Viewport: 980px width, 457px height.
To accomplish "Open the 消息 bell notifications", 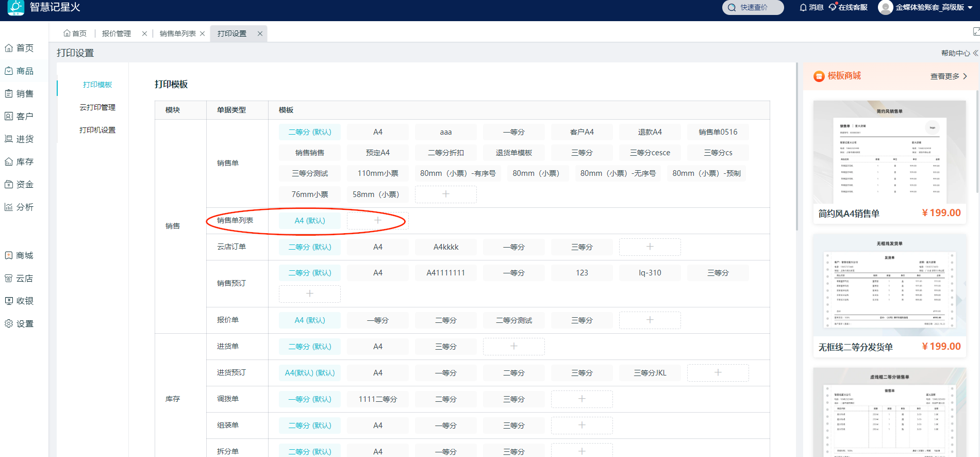I will click(x=811, y=7).
